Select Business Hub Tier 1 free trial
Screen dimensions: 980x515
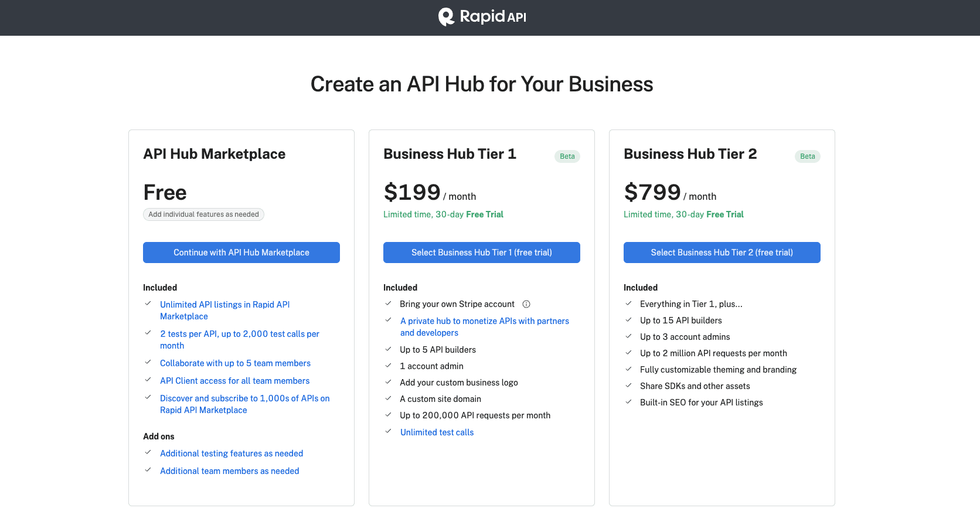pos(482,253)
